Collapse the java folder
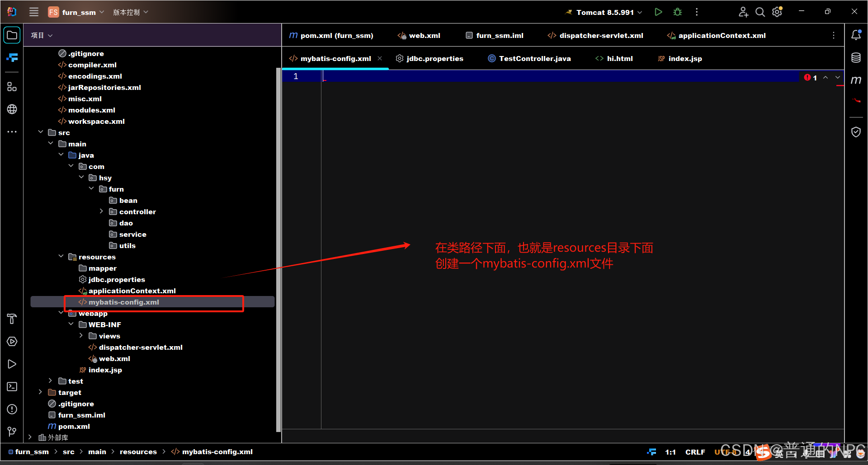Image resolution: width=868 pixels, height=465 pixels. click(x=61, y=155)
